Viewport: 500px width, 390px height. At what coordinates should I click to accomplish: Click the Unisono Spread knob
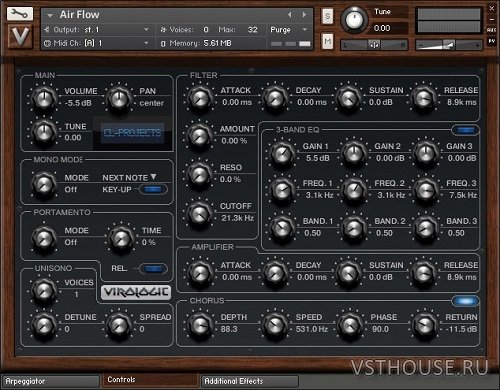point(119,325)
